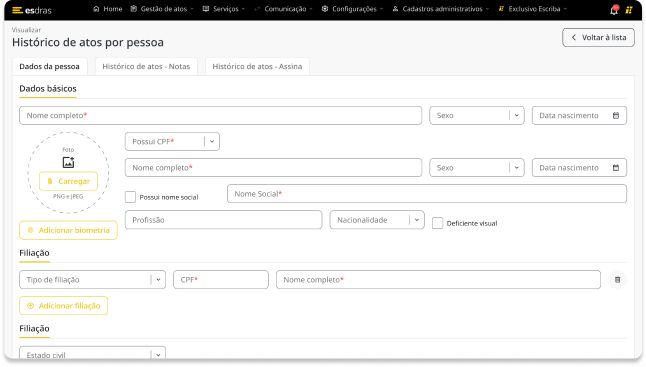
Task: Switch to Histórico de atos - Notas tab
Action: (x=146, y=66)
